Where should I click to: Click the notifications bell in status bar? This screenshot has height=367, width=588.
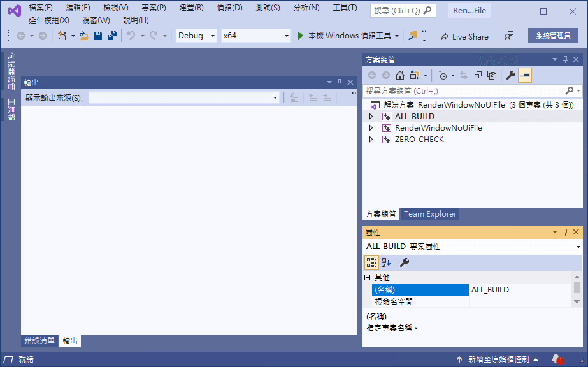pos(557,359)
